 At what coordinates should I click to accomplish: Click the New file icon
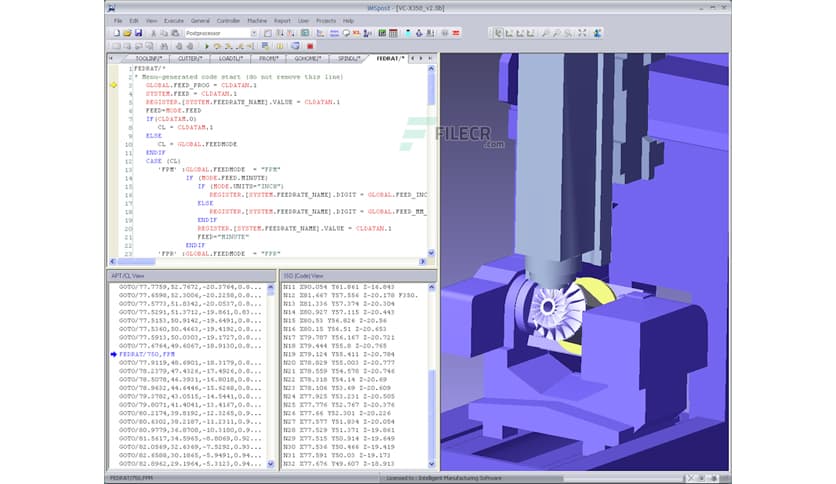coord(115,33)
